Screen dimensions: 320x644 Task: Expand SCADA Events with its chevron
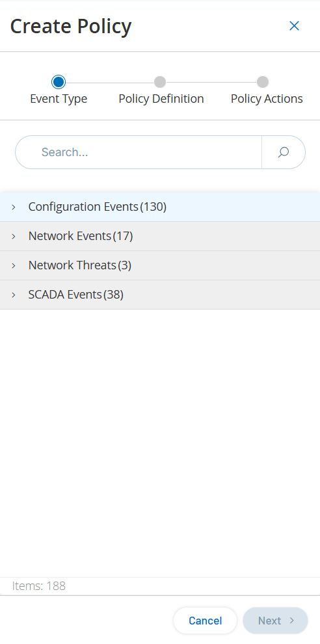[x=14, y=295]
